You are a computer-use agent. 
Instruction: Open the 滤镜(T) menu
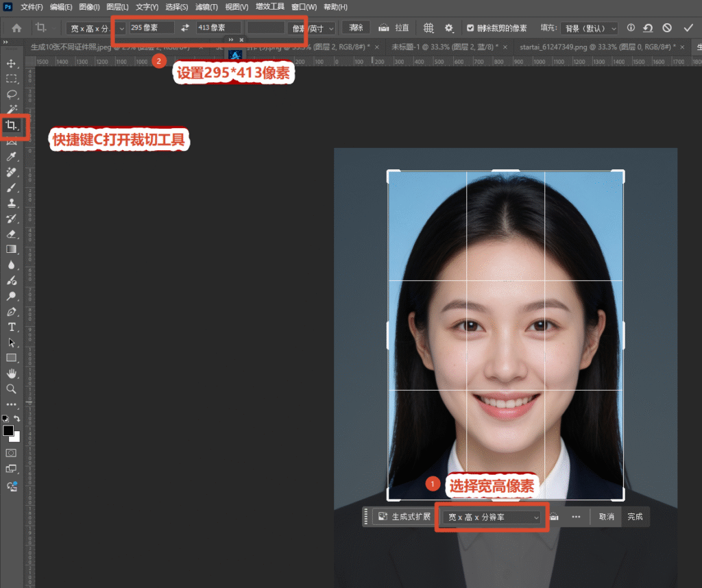[x=206, y=7]
